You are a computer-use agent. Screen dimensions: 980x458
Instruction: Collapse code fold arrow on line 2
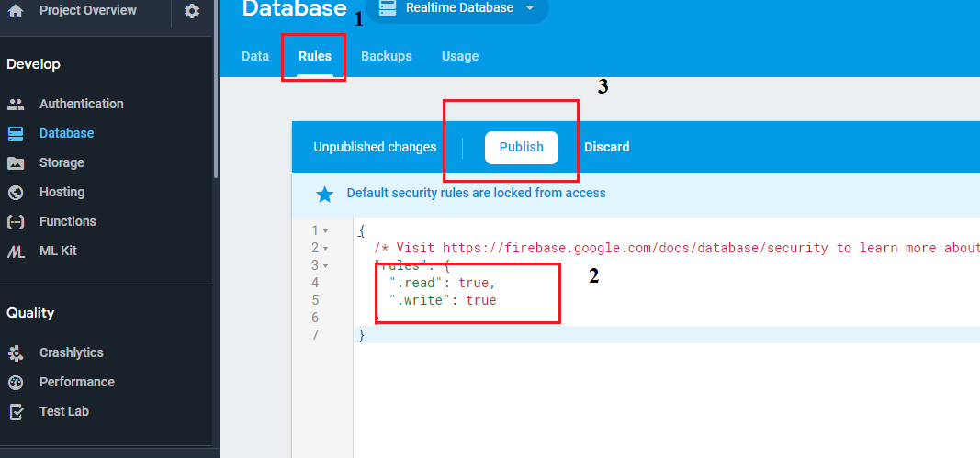pyautogui.click(x=326, y=249)
